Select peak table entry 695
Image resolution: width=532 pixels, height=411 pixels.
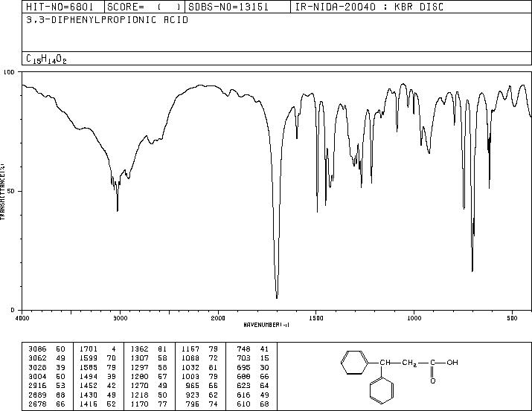point(253,367)
